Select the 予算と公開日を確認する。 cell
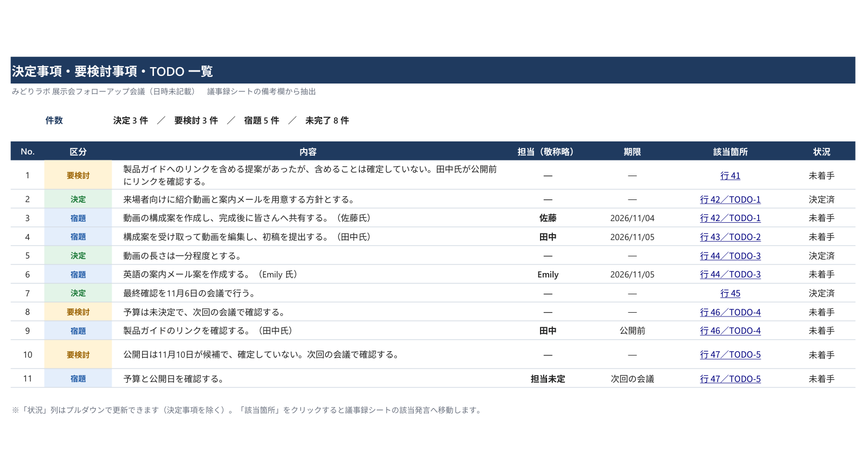The image size is (868, 459). pyautogui.click(x=308, y=379)
